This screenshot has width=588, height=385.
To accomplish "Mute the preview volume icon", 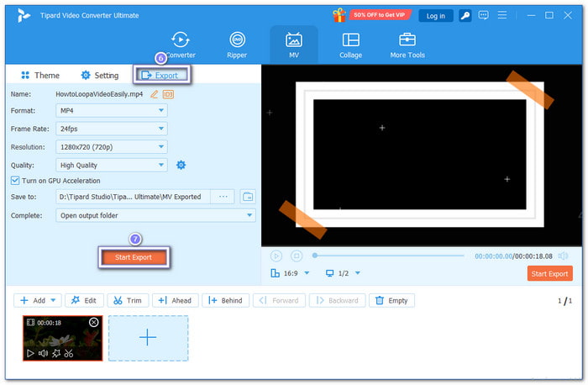I will point(563,256).
